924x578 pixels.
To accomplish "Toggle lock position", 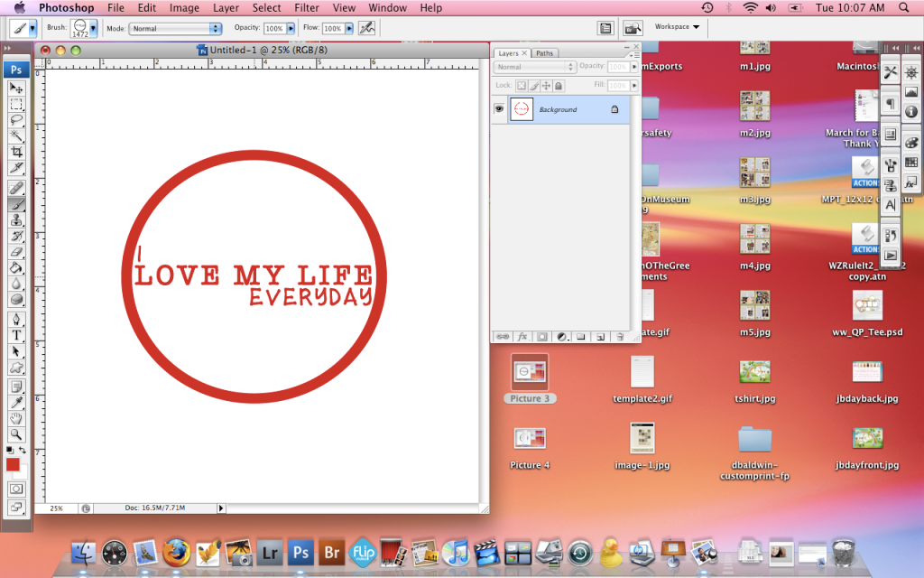I will (546, 86).
